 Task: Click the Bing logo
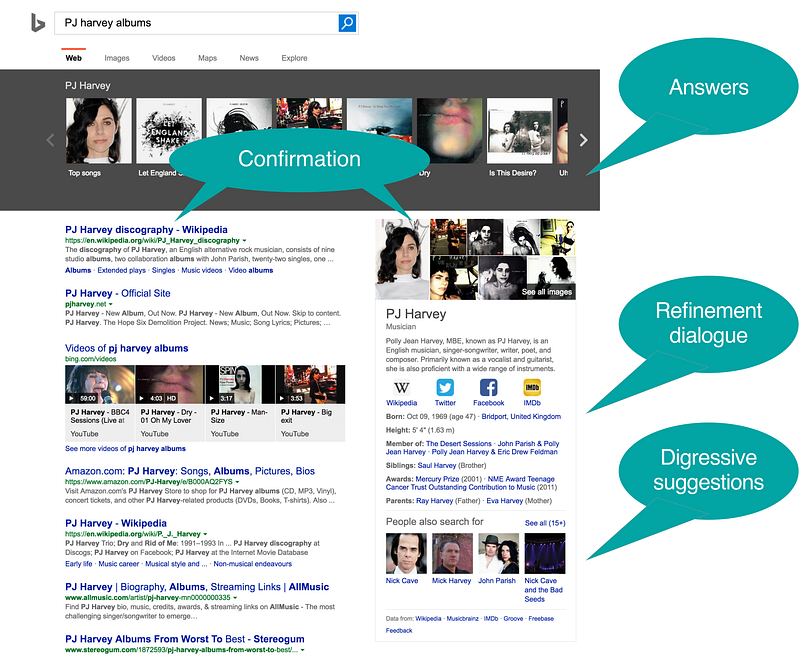coord(38,23)
